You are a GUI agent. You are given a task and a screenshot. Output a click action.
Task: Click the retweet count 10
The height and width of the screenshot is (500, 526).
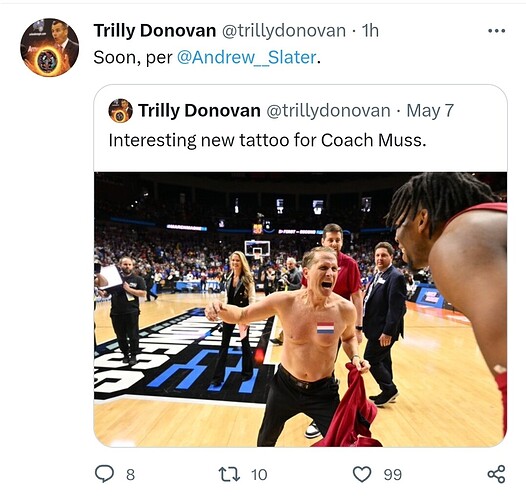(x=259, y=475)
